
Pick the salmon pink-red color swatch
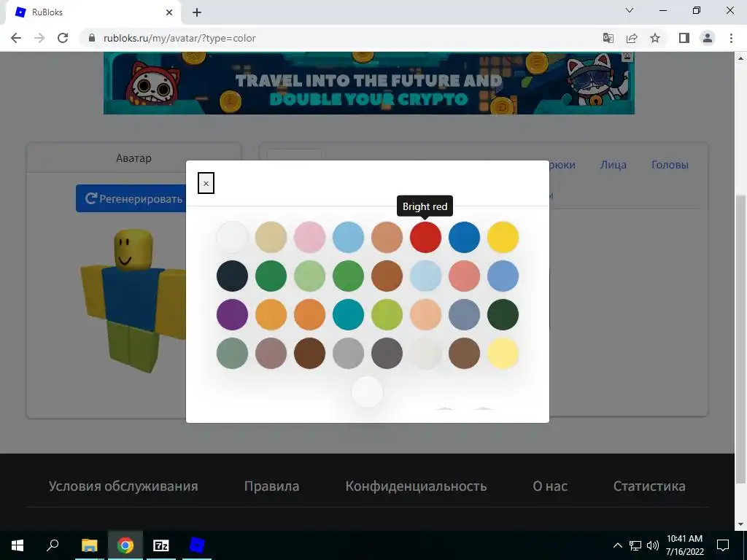pos(464,276)
